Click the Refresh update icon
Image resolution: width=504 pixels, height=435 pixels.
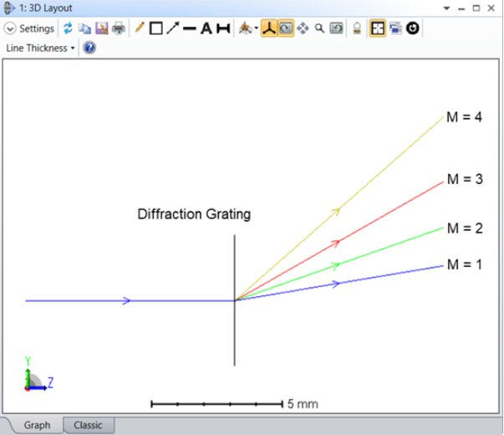tap(69, 28)
